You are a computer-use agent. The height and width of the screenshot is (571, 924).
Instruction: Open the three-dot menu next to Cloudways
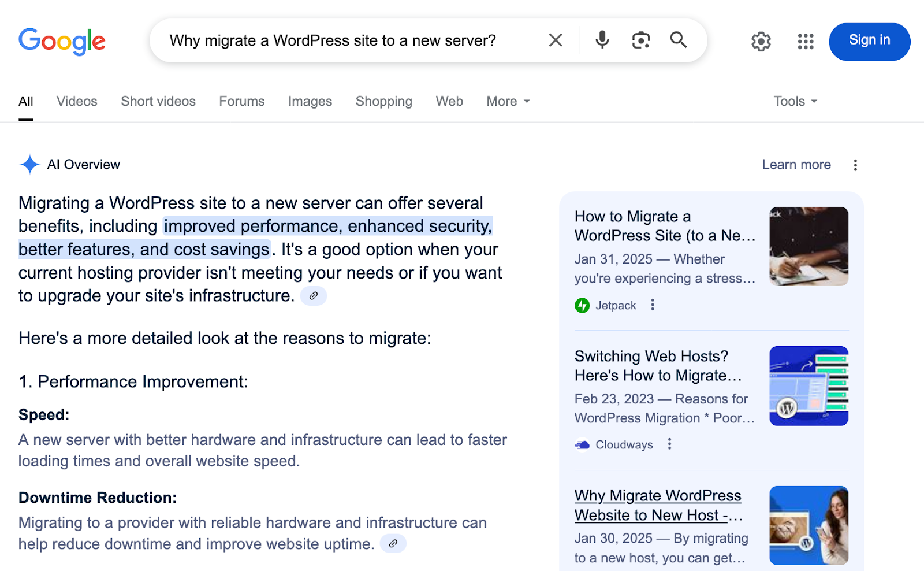coord(669,444)
